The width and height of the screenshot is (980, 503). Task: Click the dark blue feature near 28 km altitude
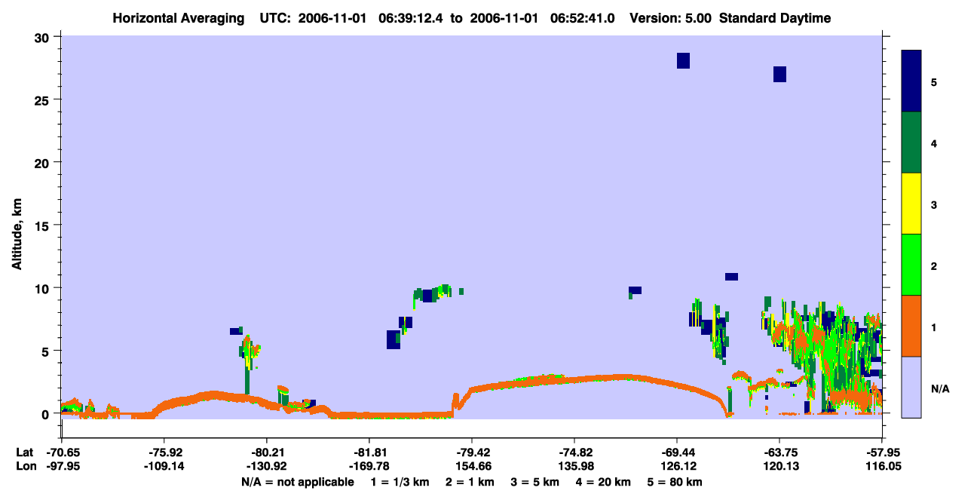(683, 61)
